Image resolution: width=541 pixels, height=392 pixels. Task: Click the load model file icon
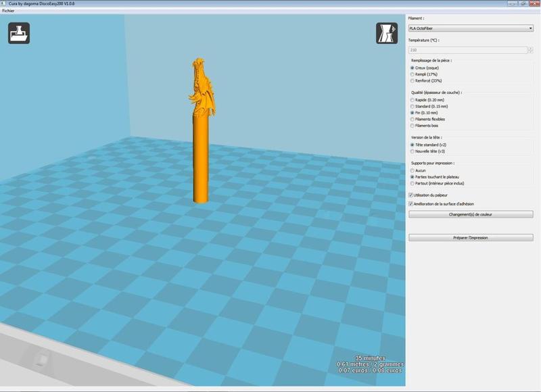click(19, 33)
